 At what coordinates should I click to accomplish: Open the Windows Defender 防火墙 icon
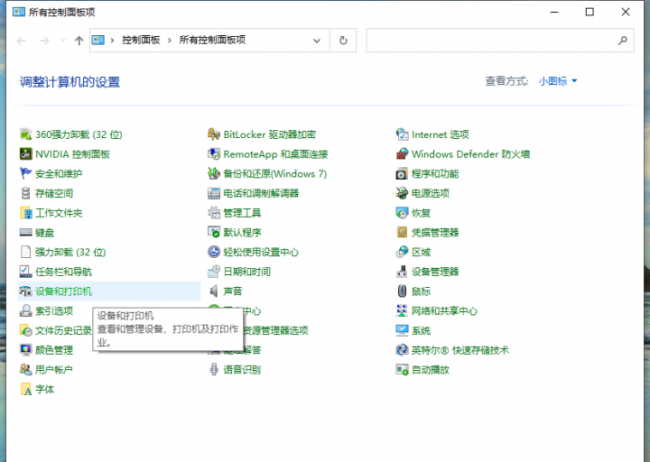pyautogui.click(x=402, y=154)
